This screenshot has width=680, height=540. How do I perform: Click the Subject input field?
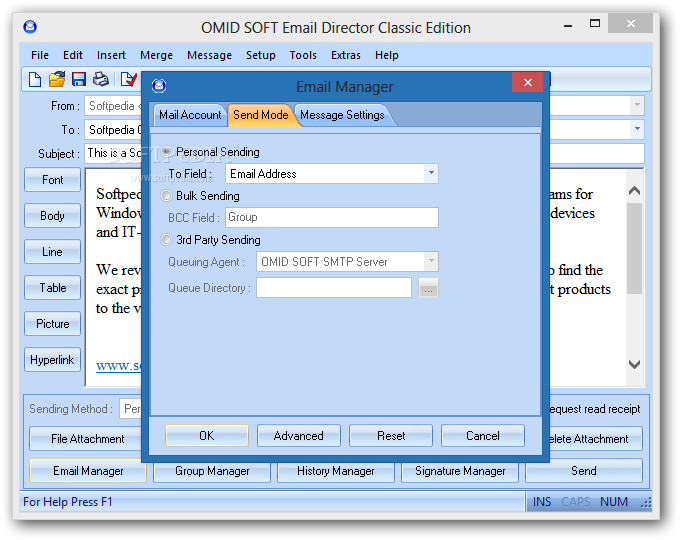click(x=364, y=153)
